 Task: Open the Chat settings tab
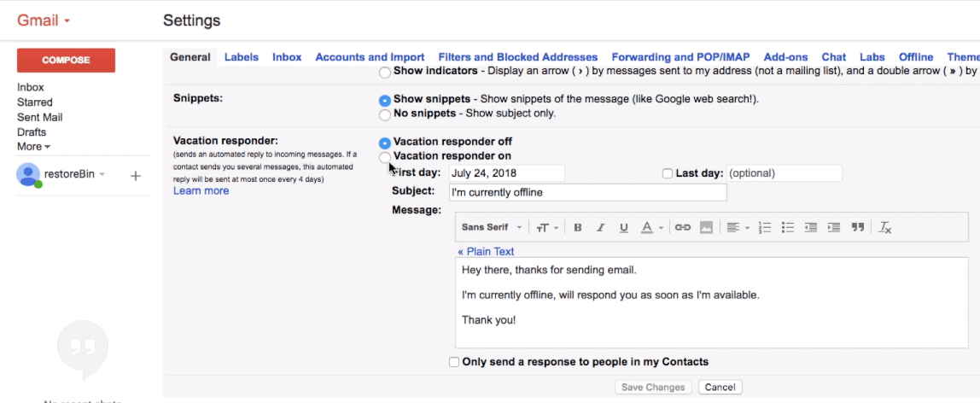click(834, 57)
